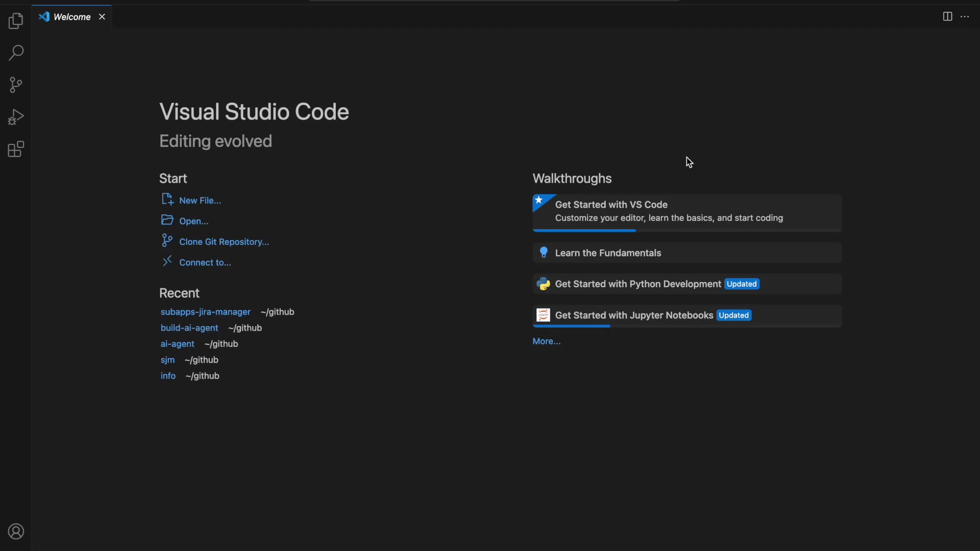The image size is (980, 551).
Task: Open the More Actions ellipsis menu
Action: (965, 17)
